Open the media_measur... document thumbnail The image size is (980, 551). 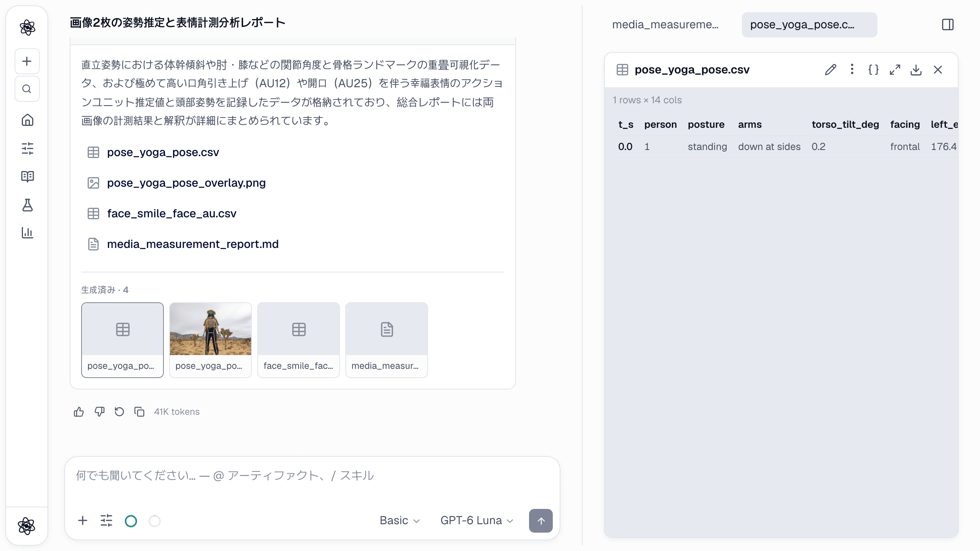coord(387,340)
